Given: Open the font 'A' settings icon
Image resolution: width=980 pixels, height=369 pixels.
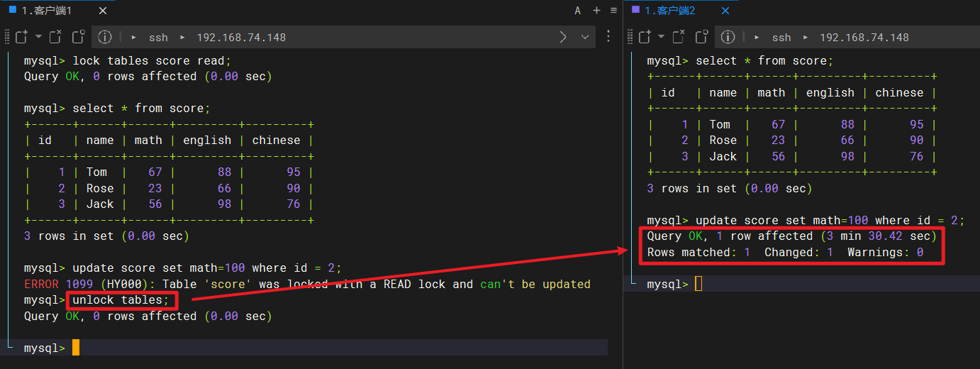Looking at the screenshot, I should coord(578,11).
